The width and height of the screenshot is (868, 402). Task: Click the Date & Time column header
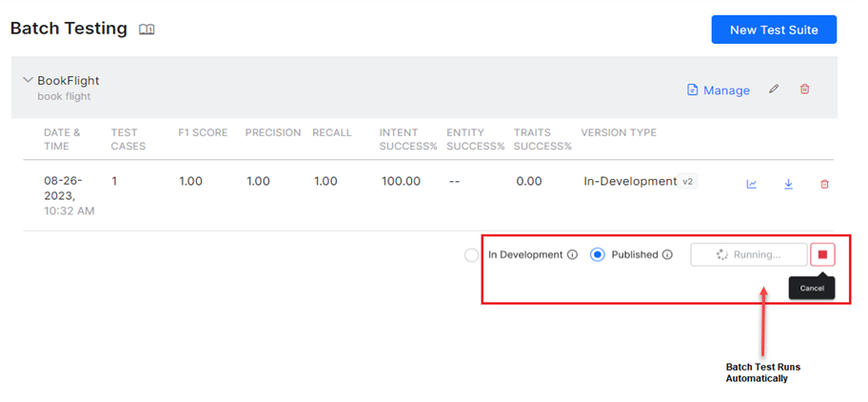62,139
